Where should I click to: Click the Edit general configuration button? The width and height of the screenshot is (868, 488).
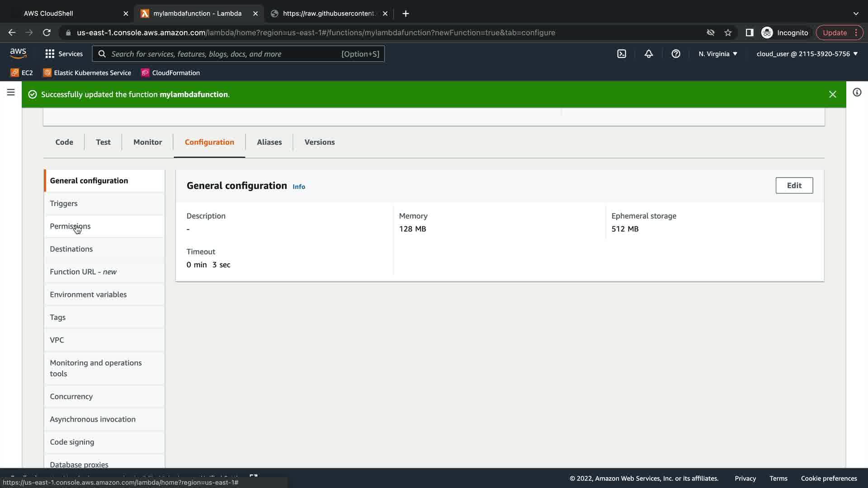(x=794, y=185)
